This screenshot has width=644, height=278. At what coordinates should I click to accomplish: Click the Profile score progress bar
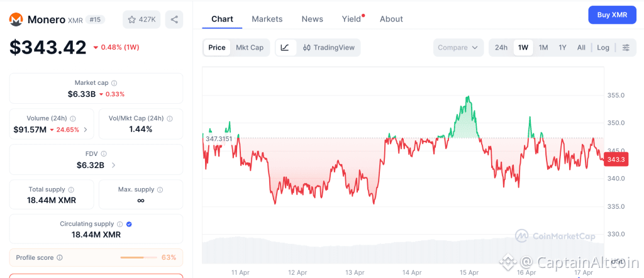[138, 257]
